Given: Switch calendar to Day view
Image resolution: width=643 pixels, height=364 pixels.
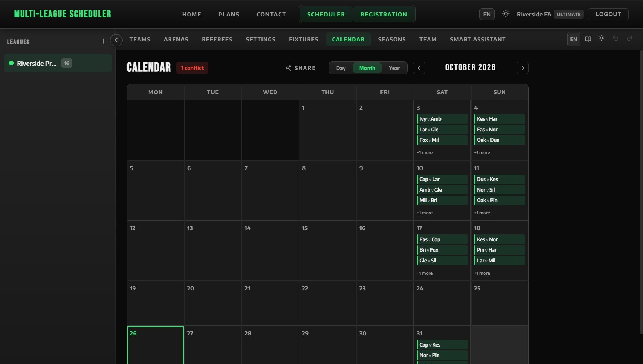Looking at the screenshot, I should tap(341, 68).
